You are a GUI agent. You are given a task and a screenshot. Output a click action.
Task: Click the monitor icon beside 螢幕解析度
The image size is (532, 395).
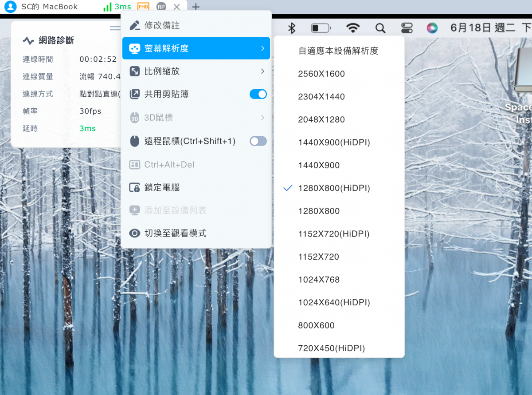(x=135, y=48)
